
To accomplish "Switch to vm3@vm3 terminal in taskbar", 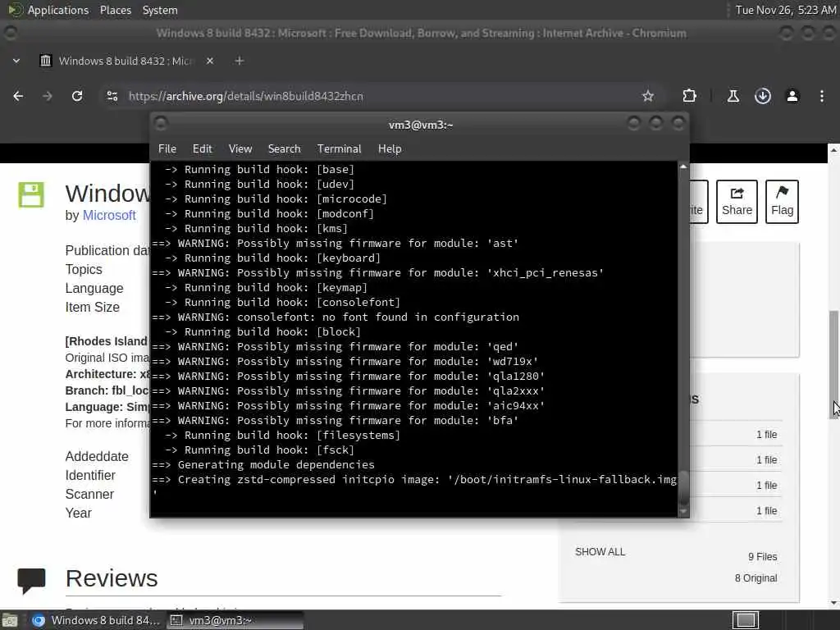I will click(x=235, y=620).
